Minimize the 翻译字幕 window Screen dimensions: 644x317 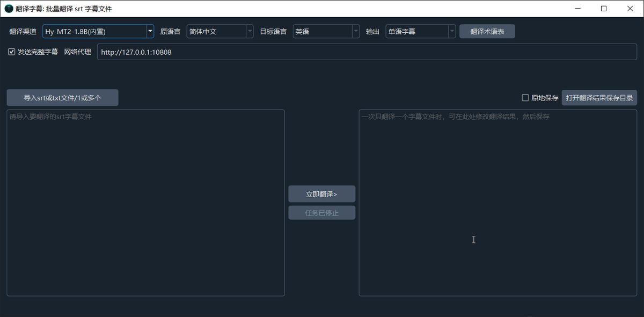[578, 9]
